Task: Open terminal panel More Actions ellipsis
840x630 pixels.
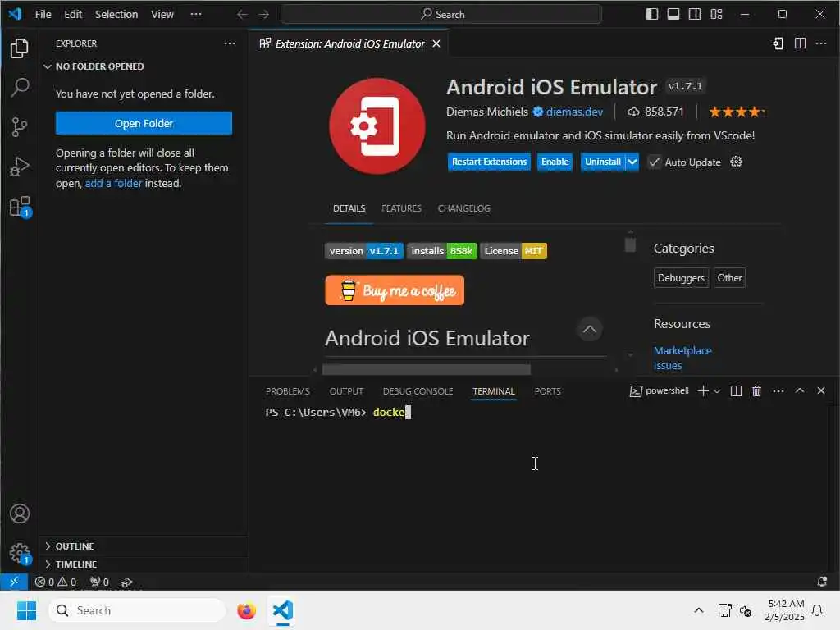Action: (x=778, y=391)
